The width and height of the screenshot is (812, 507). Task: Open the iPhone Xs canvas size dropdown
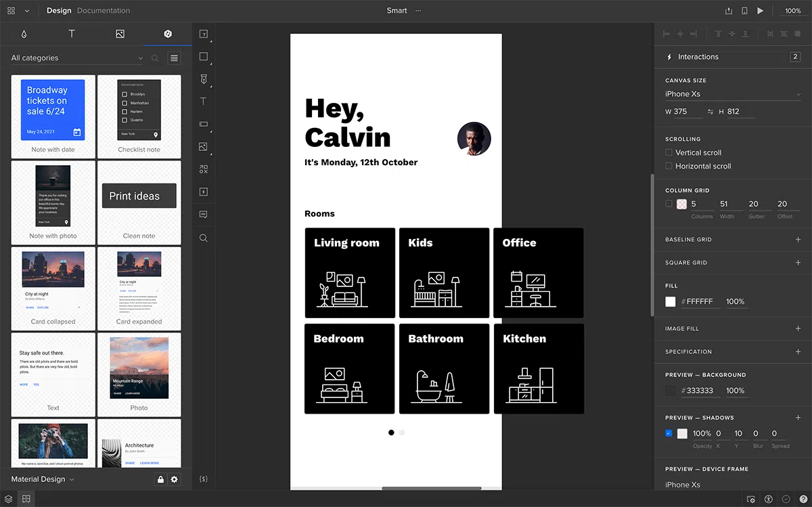(732, 94)
